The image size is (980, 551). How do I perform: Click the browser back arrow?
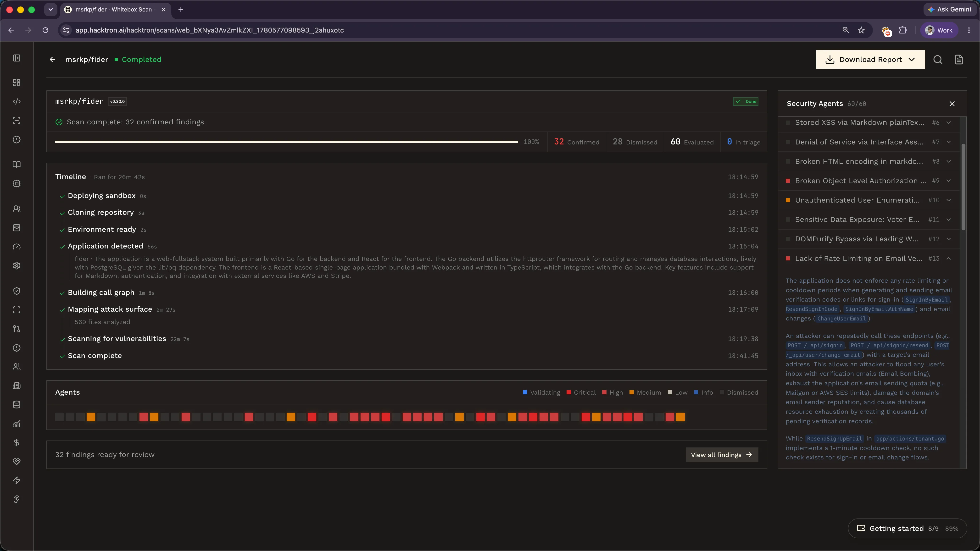tap(11, 30)
